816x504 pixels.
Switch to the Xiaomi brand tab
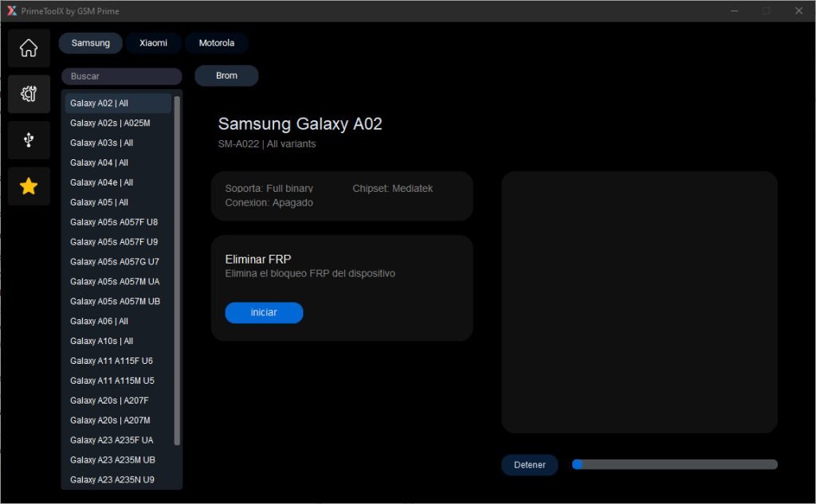pyautogui.click(x=153, y=43)
